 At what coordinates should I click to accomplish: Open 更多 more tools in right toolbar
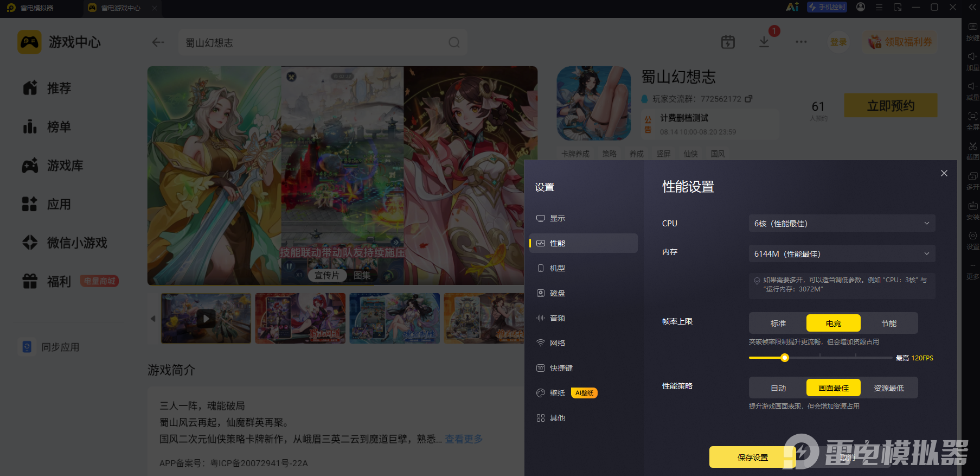972,271
